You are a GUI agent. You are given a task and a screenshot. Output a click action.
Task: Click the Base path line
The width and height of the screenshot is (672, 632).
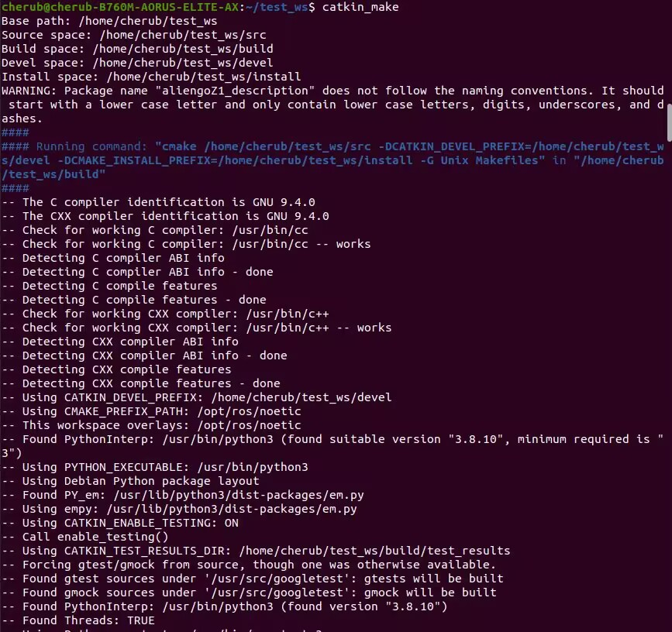(x=109, y=21)
